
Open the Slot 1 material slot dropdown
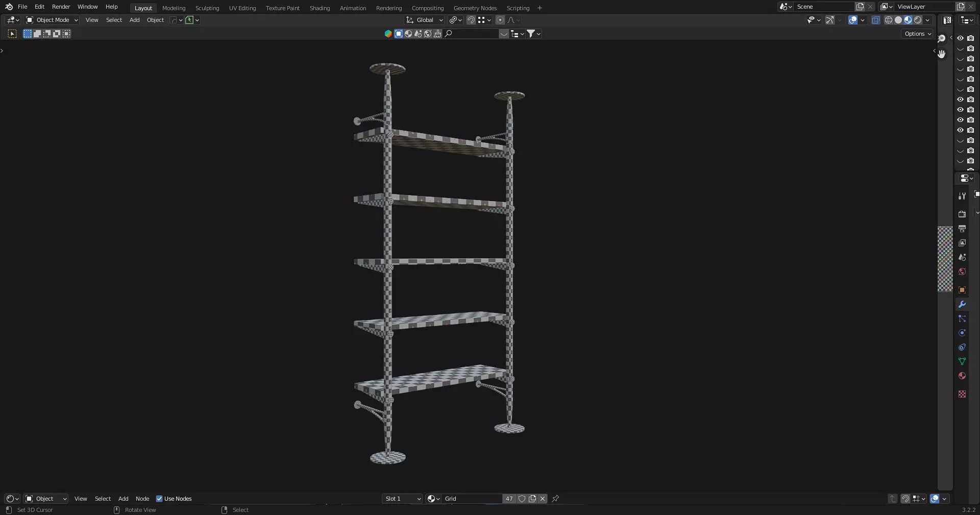[403, 499]
